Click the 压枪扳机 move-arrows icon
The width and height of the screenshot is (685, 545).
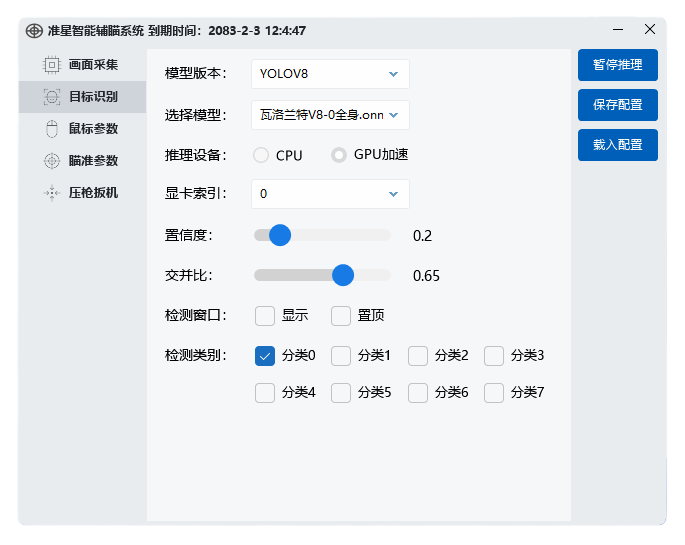tap(51, 193)
